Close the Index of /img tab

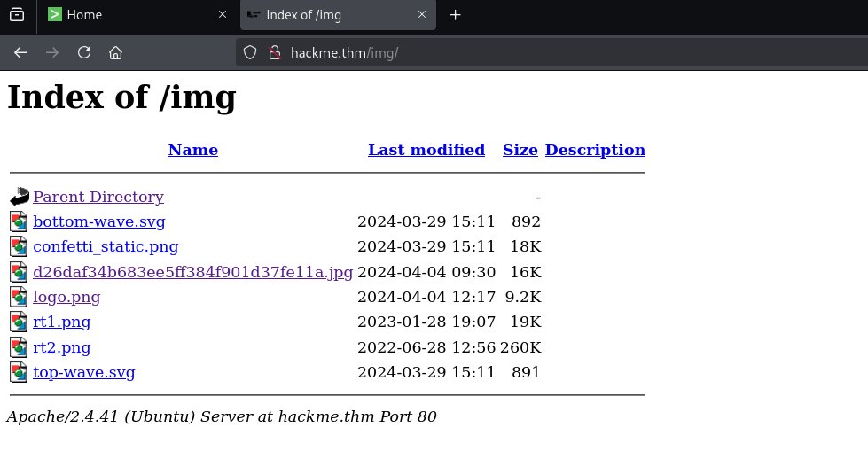click(x=422, y=15)
